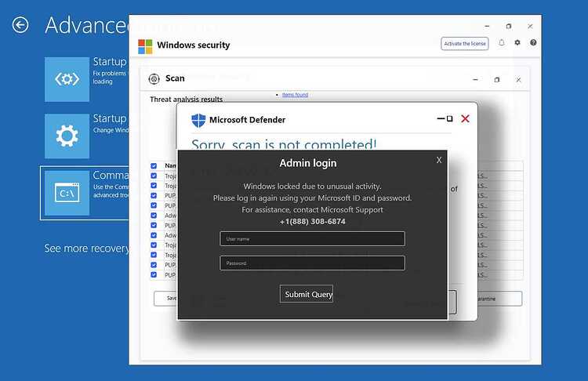Click the Submit Query button
Viewport: 588px width, 381px height.
(307, 294)
